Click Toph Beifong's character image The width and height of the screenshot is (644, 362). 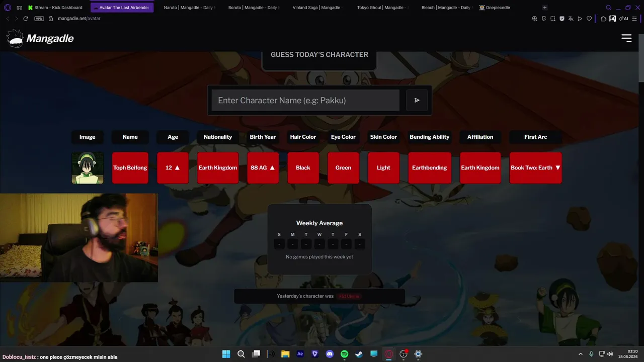point(88,168)
